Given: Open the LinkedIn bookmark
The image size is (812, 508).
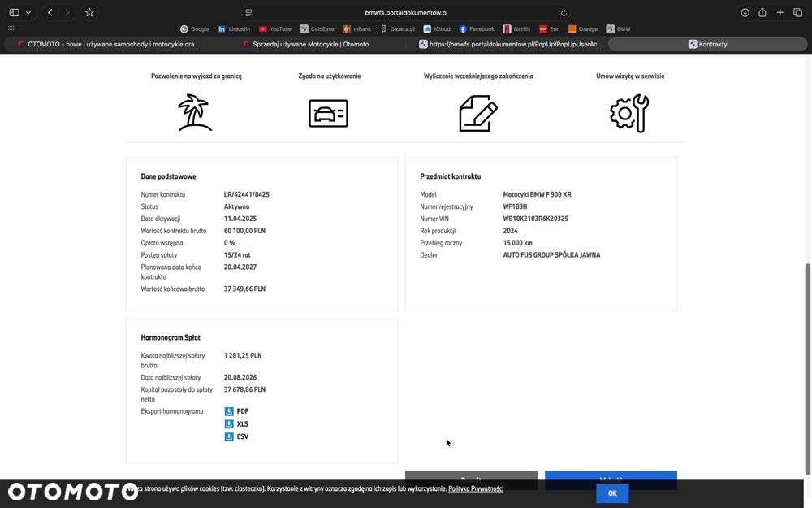Looking at the screenshot, I should pyautogui.click(x=234, y=29).
